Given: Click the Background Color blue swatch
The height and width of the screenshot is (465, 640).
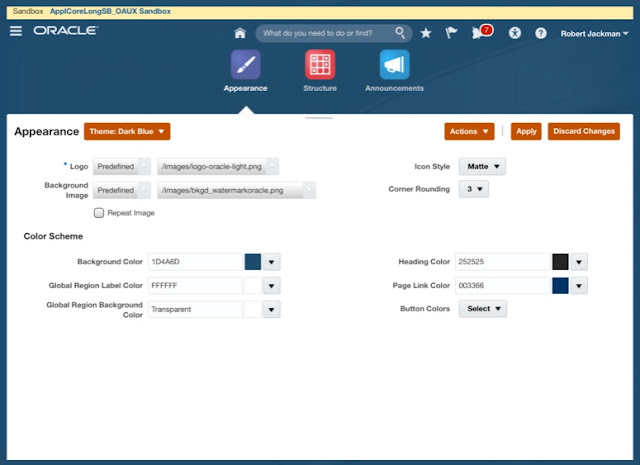Looking at the screenshot, I should point(253,262).
